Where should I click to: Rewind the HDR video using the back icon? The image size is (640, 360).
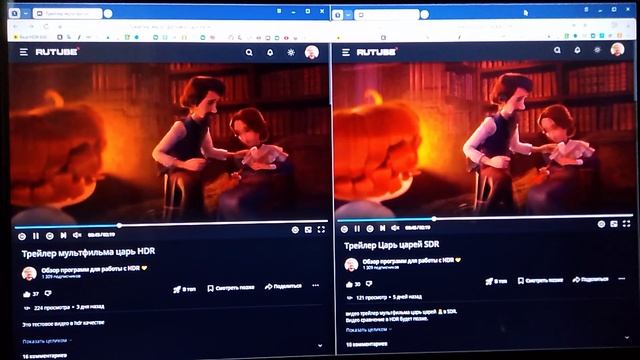(22, 236)
